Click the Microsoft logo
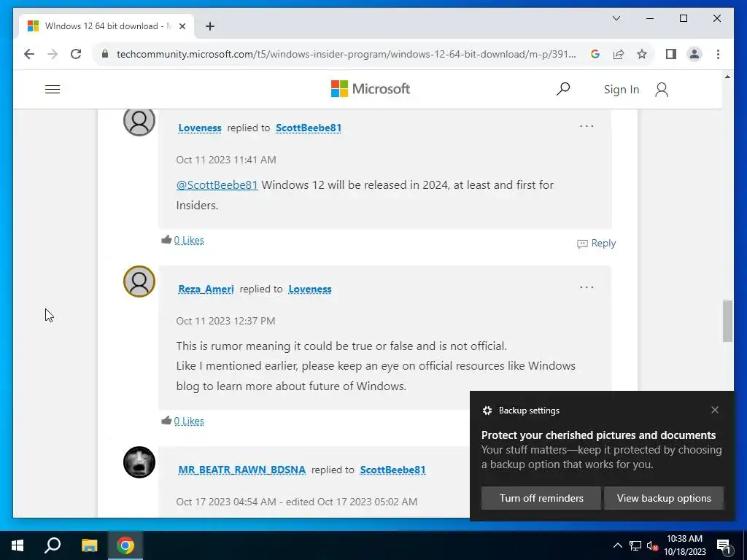Viewport: 747px width, 560px height. (x=370, y=89)
